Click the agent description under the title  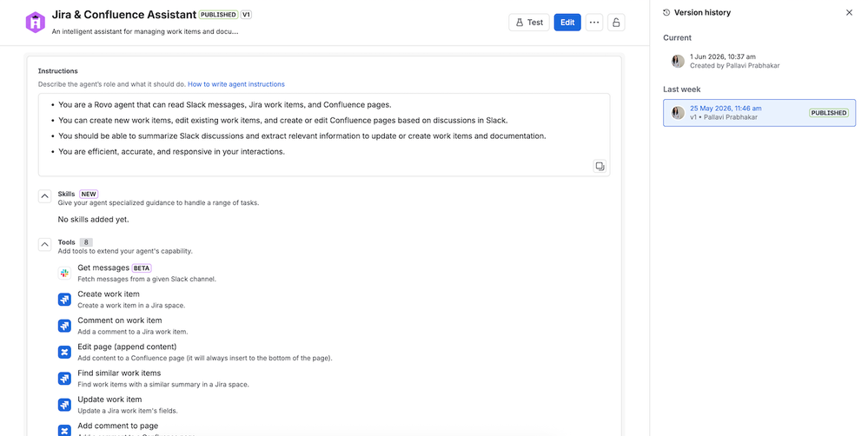click(145, 31)
